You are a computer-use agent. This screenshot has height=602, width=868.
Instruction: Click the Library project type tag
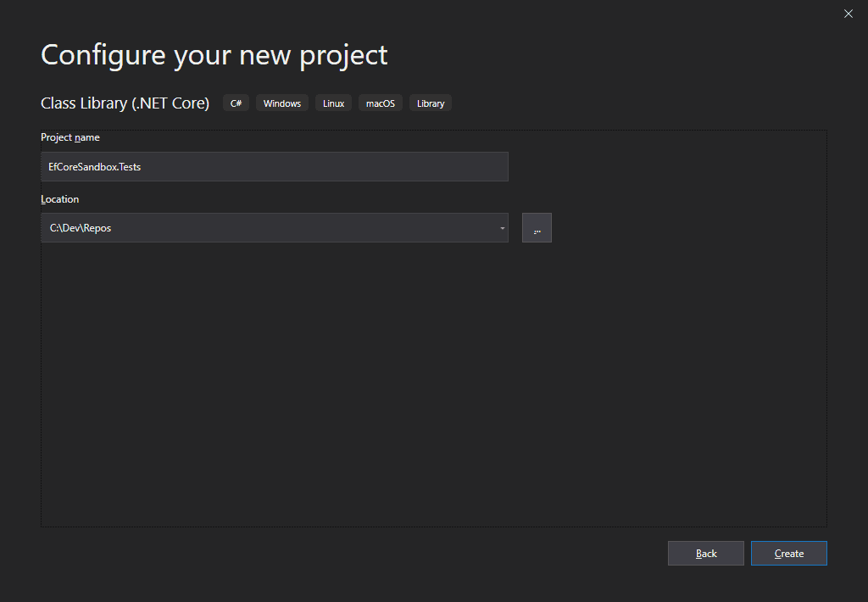click(431, 103)
